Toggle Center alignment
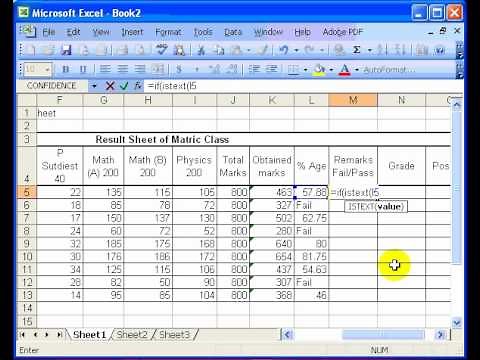Viewport: 480px width, 360px height. (x=123, y=69)
